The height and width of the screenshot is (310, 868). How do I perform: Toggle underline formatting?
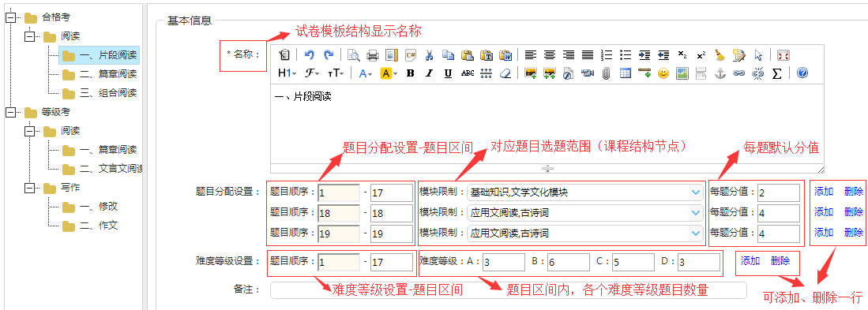[448, 73]
